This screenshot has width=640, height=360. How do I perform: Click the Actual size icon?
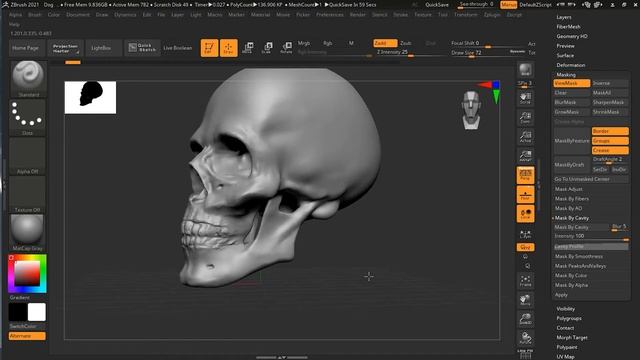tap(525, 137)
